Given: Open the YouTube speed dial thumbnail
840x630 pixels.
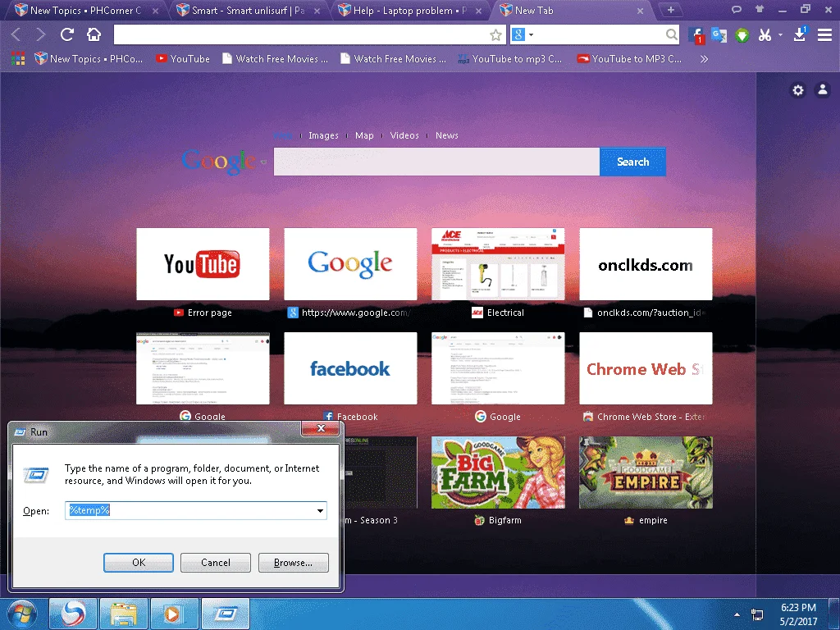Looking at the screenshot, I should coord(203,264).
